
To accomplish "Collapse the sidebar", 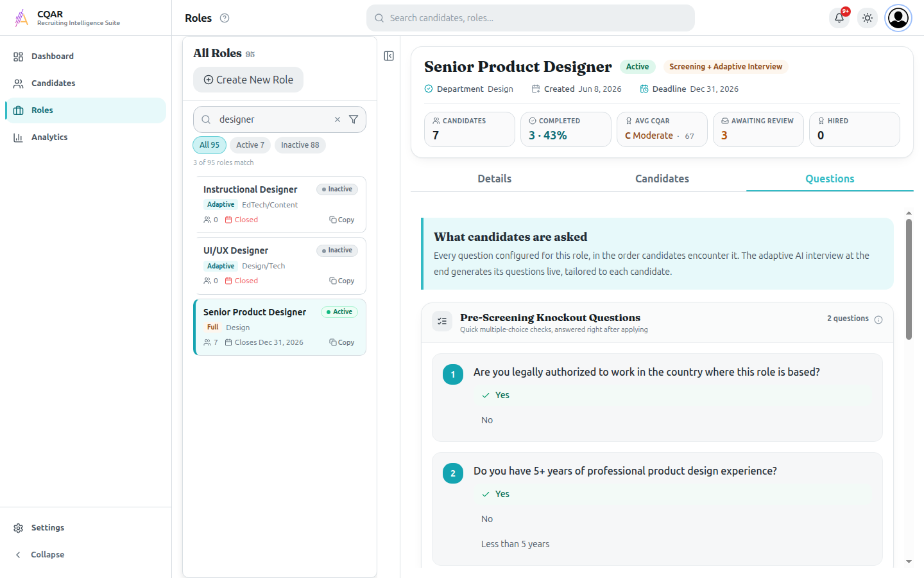I will click(x=85, y=555).
